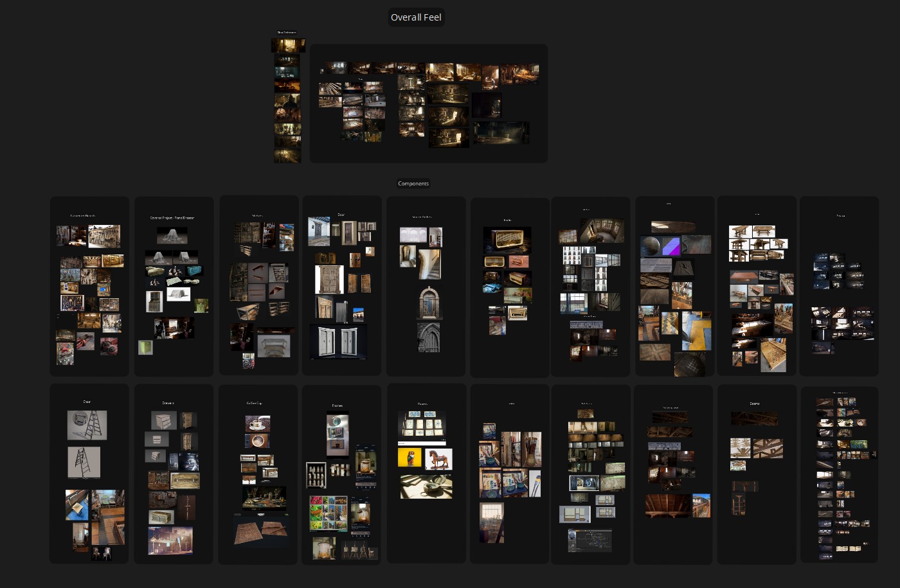Select the top-down coffee cup photo
Image resolution: width=900 pixels, height=588 pixels.
257,441
